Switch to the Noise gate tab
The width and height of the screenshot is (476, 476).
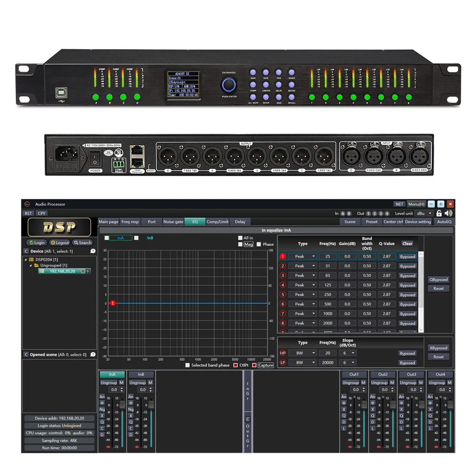[x=173, y=222]
